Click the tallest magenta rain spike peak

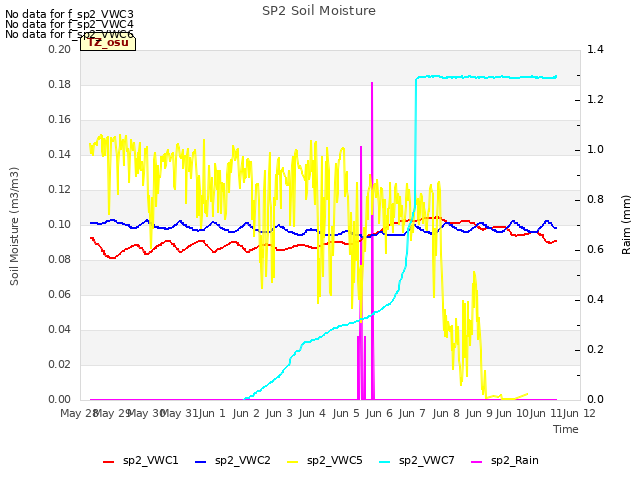372,83
